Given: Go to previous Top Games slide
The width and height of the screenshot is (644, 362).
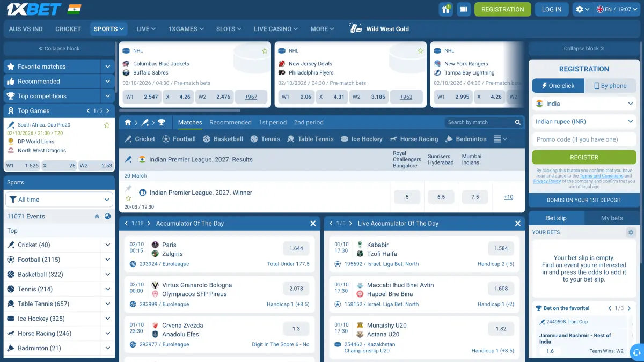Looking at the screenshot, I should pos(89,111).
